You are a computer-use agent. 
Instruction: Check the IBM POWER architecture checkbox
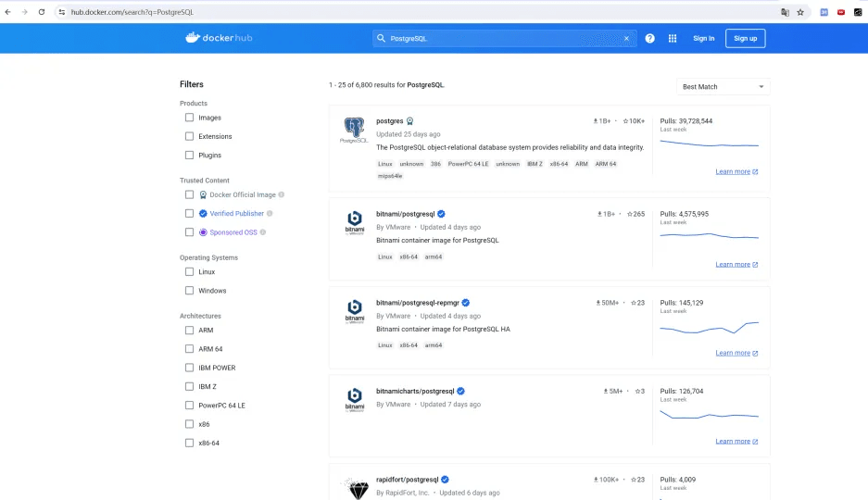coord(189,368)
